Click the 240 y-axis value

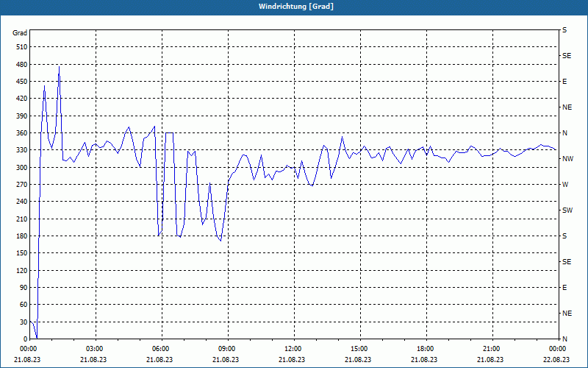[22, 201]
